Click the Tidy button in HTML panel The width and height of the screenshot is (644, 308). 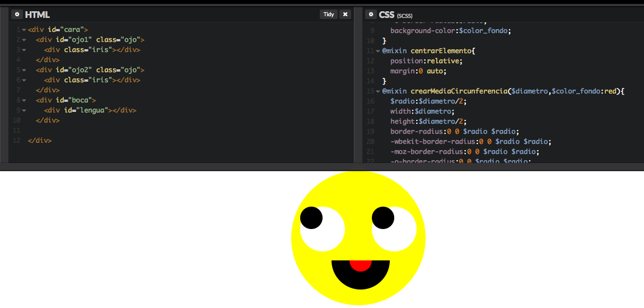[329, 15]
